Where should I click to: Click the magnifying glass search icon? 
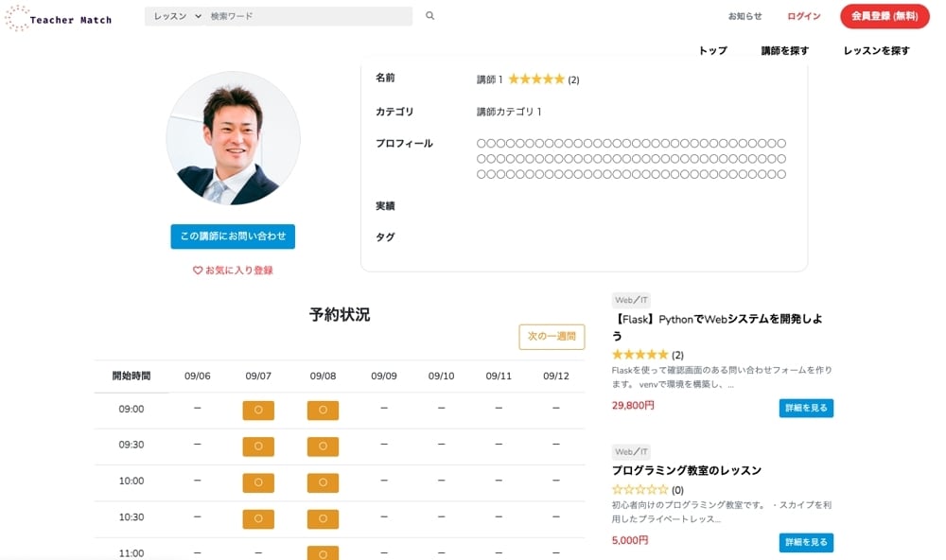coord(429,16)
